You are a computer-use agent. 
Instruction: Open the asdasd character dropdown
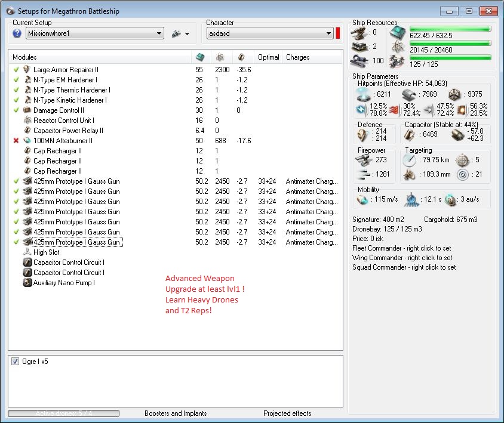[x=270, y=33]
